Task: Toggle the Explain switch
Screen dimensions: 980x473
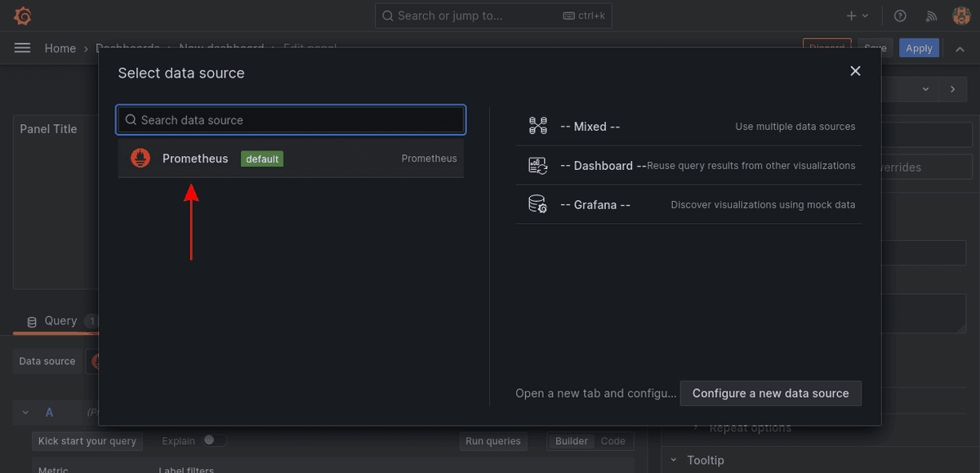Action: (x=215, y=441)
